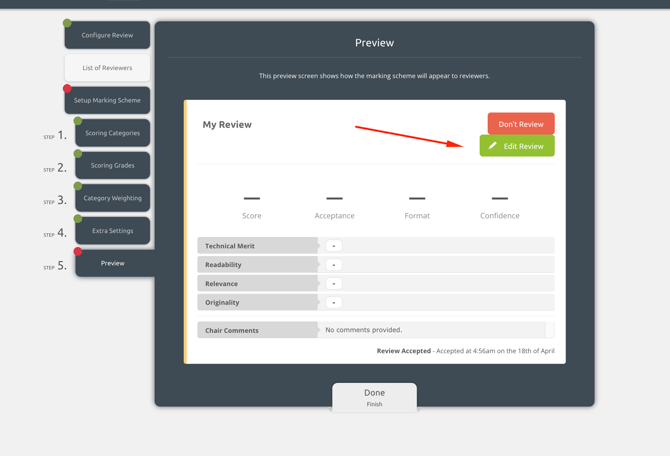The width and height of the screenshot is (670, 456).
Task: Open the Extra Settings step
Action: 113,231
